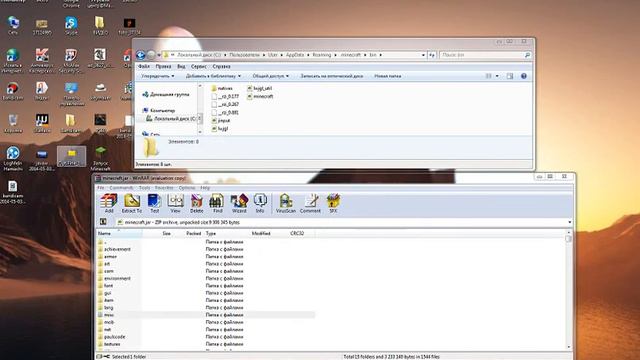This screenshot has width=640, height=360.
Task: Click Записать на оптический диск button
Action: click(332, 76)
